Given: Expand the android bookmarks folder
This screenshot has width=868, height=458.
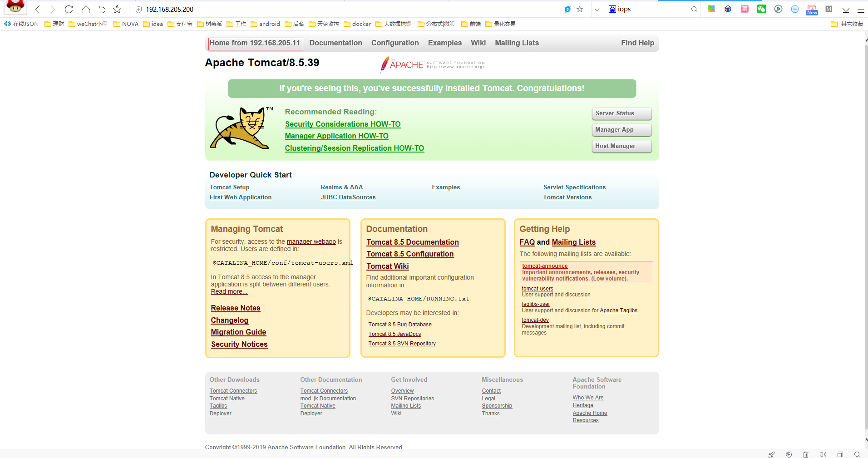Looking at the screenshot, I should (265, 24).
